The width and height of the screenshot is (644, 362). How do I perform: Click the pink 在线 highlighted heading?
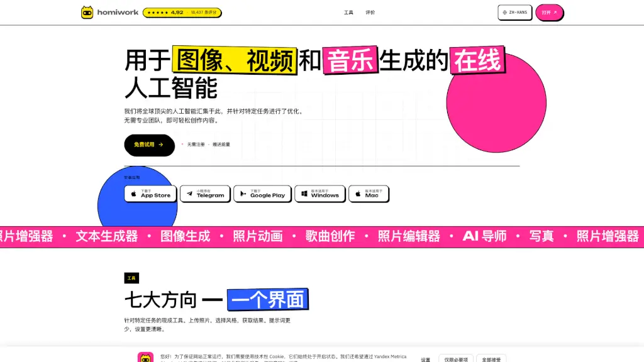tap(477, 60)
